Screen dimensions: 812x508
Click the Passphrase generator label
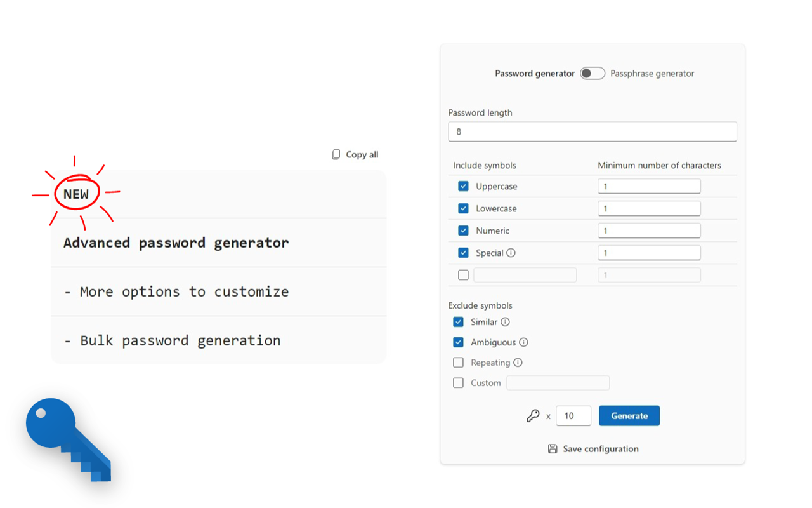pyautogui.click(x=652, y=74)
